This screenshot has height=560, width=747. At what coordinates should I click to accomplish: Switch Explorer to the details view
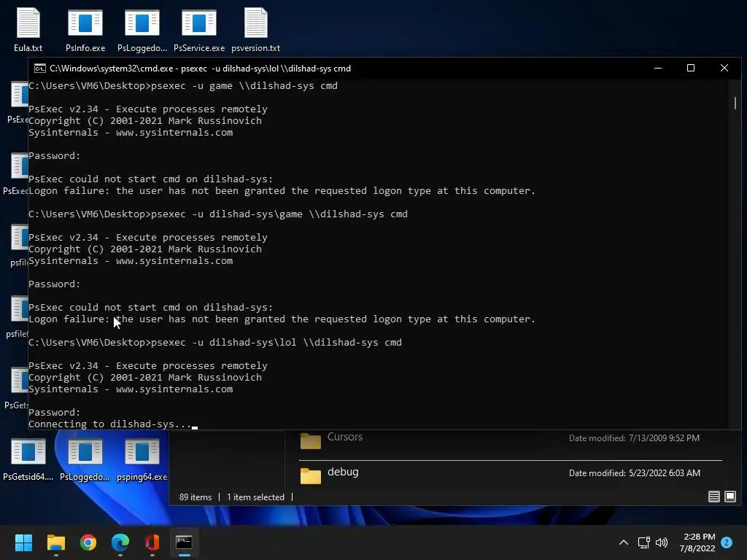point(713,497)
